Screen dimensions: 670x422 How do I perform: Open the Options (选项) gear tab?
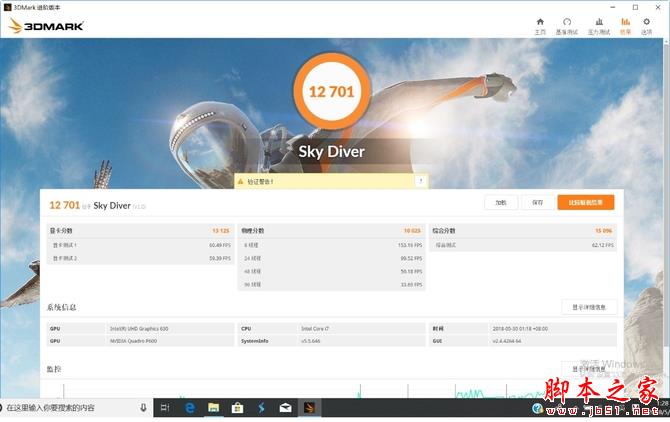pos(646,26)
